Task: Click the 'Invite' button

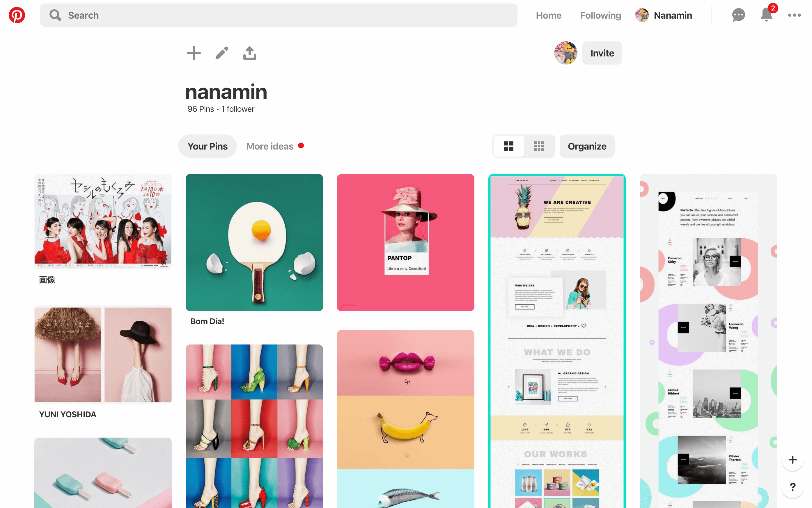Action: point(602,53)
